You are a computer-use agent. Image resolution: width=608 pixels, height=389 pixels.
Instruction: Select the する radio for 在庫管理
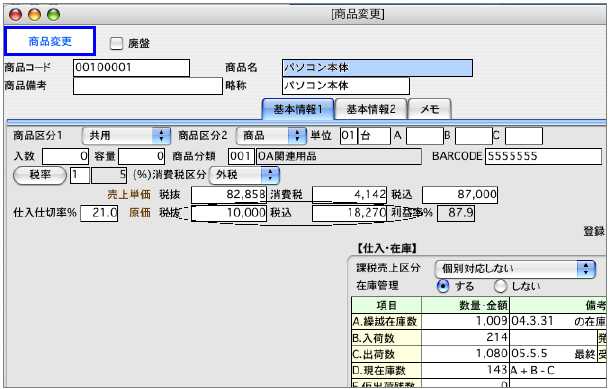click(442, 286)
